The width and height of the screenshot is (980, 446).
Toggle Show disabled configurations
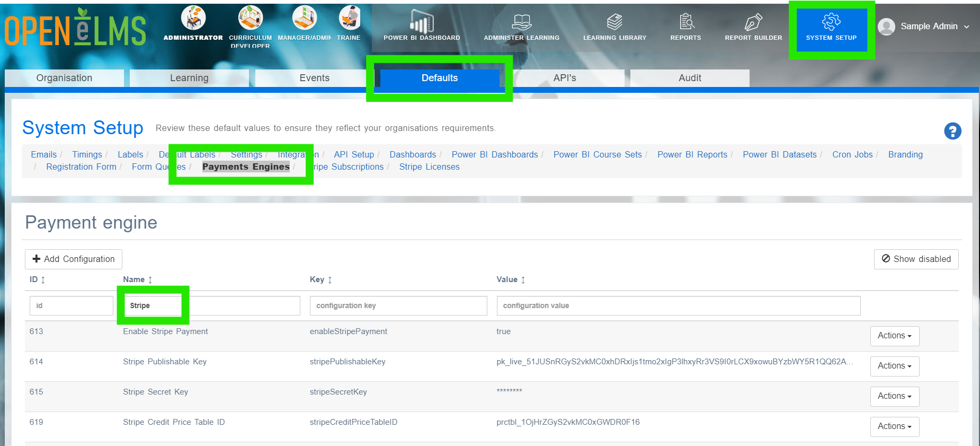[x=916, y=259]
